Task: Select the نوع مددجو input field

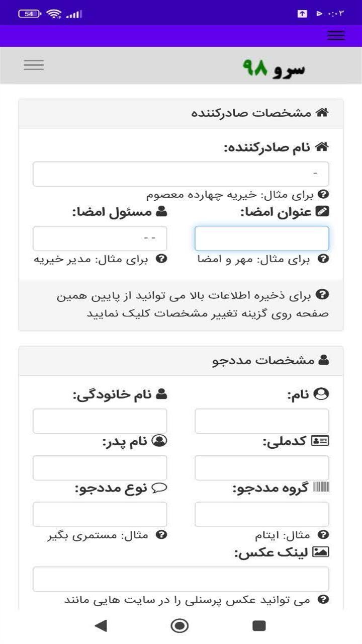Action: pyautogui.click(x=100, y=514)
